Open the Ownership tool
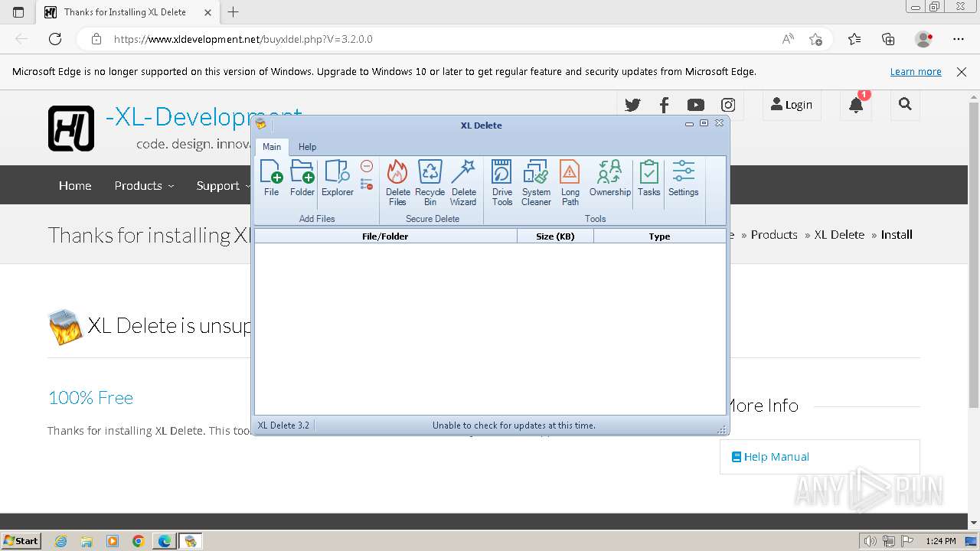980x551 pixels. pos(610,178)
